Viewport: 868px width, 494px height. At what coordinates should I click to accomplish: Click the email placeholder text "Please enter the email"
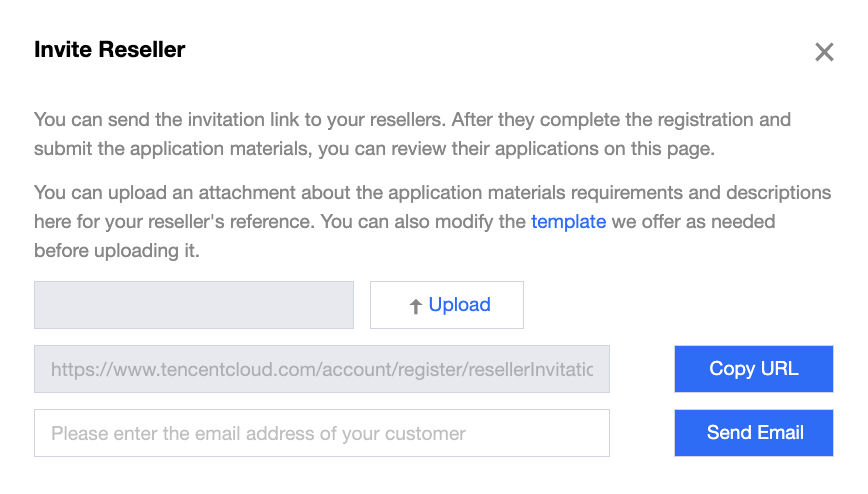(258, 433)
